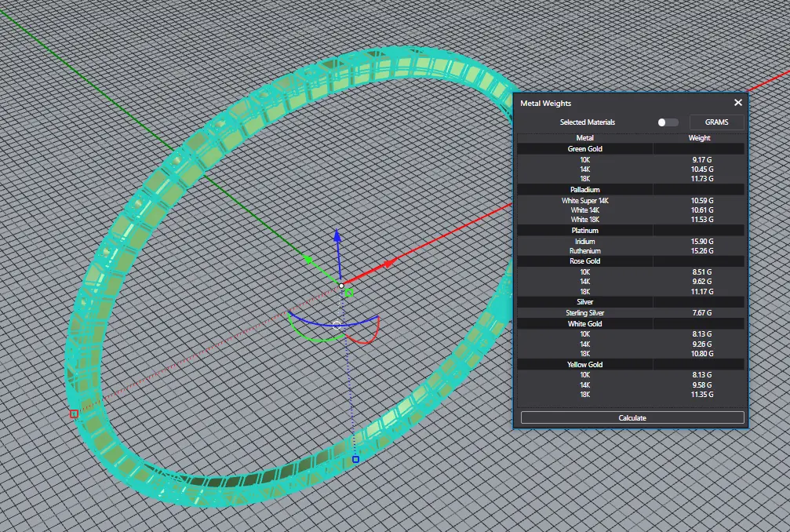Click the Sterling Silver row
790x532 pixels.
(631, 313)
